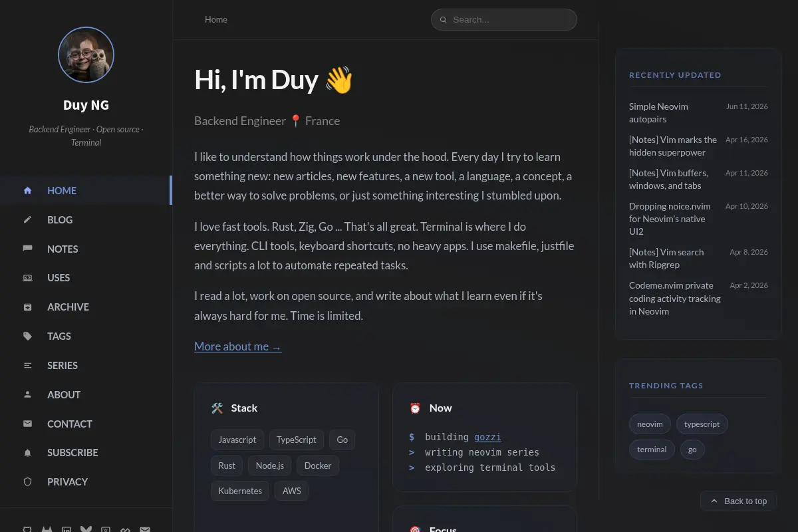Viewport: 798px width, 532px height.
Task: Click the Back to top button
Action: [x=738, y=501]
